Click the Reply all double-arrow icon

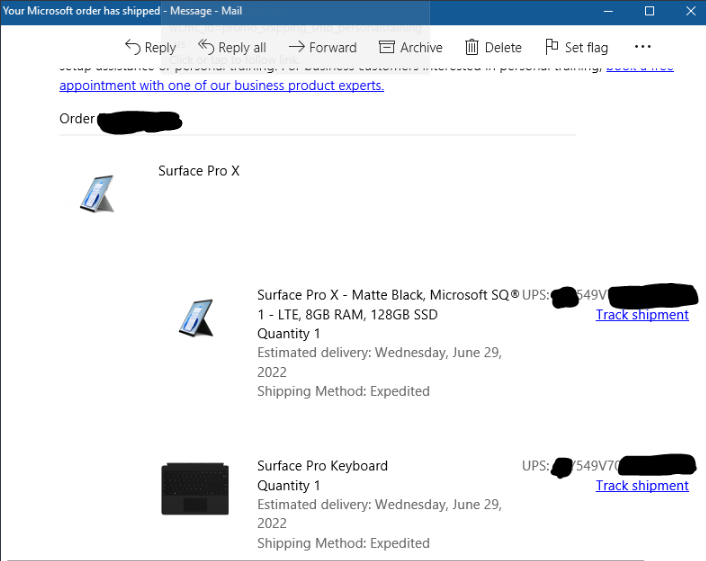click(x=206, y=47)
